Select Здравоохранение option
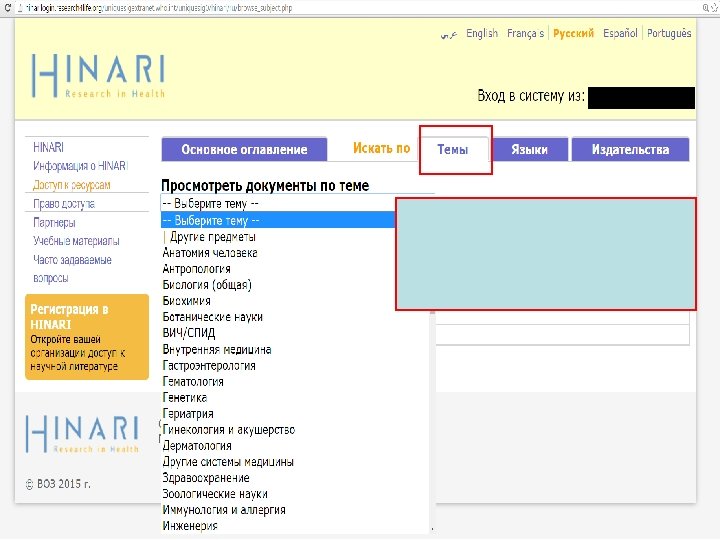Image resolution: width=720 pixels, height=540 pixels. click(206, 478)
